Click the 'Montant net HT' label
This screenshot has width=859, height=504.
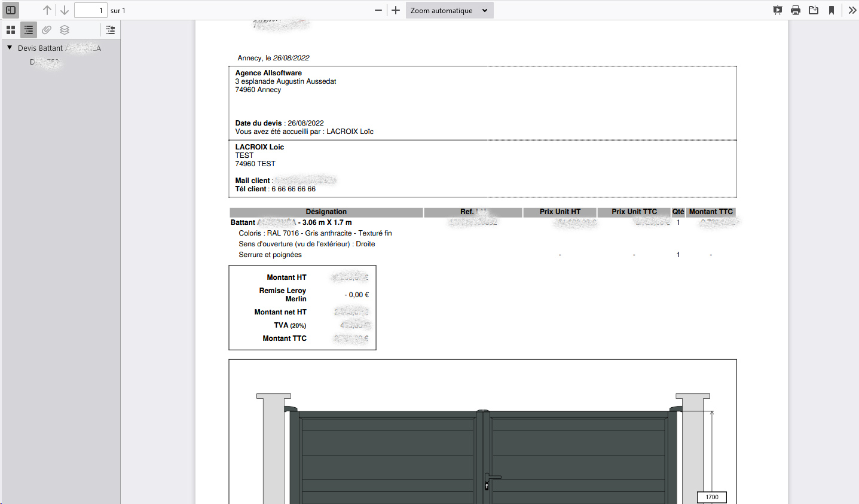click(280, 312)
